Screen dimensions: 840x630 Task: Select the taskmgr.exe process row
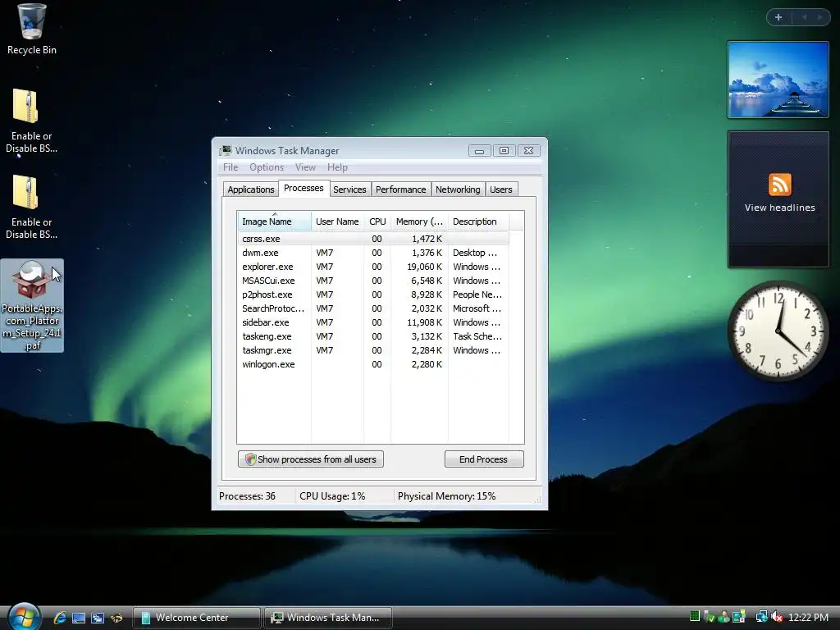[373, 350]
